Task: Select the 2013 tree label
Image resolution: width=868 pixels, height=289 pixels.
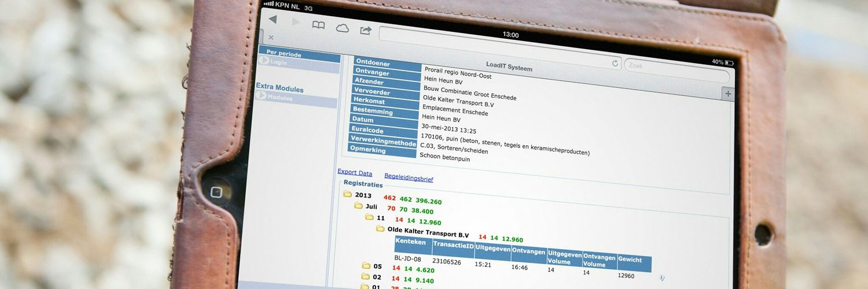Action: pyautogui.click(x=363, y=195)
